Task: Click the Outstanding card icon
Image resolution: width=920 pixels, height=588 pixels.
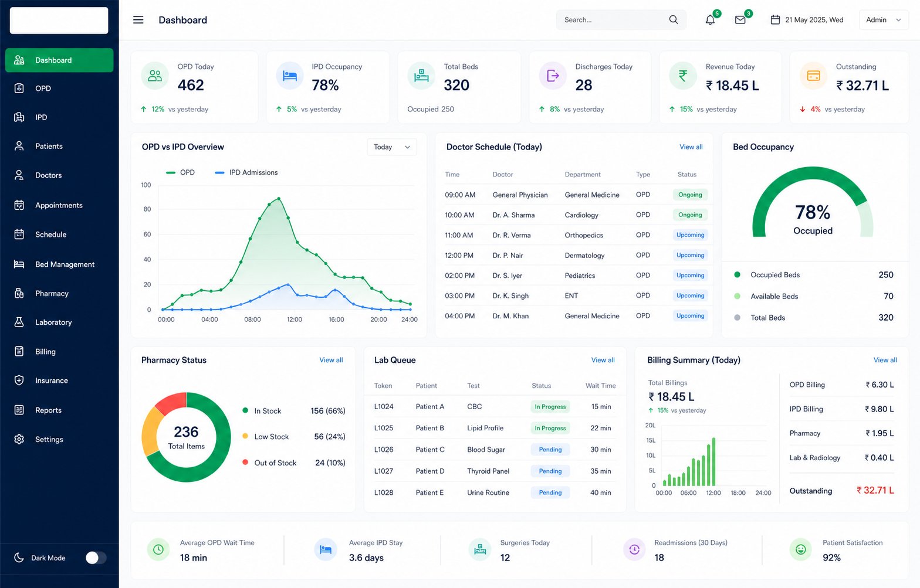Action: pos(813,76)
